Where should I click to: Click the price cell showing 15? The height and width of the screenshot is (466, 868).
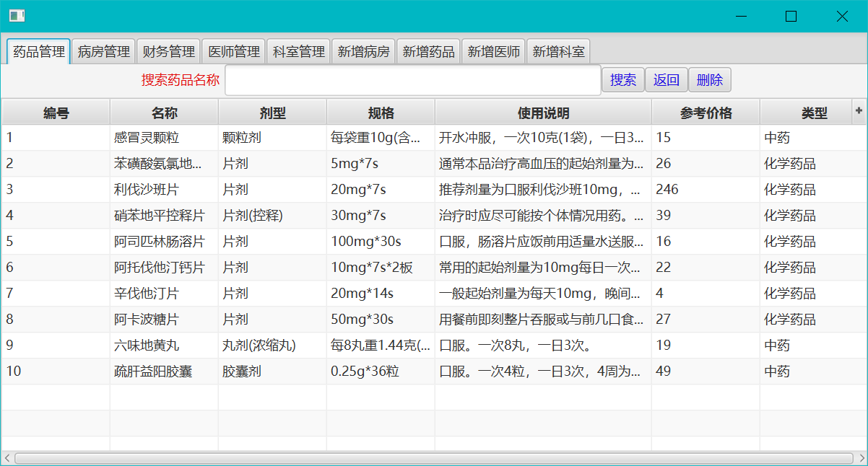click(x=706, y=138)
